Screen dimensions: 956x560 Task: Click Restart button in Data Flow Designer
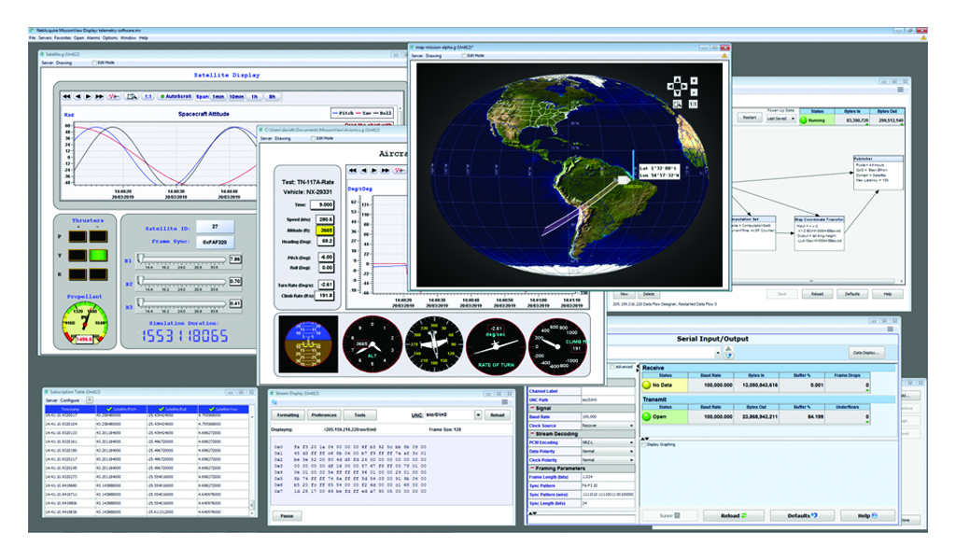pyautogui.click(x=750, y=118)
